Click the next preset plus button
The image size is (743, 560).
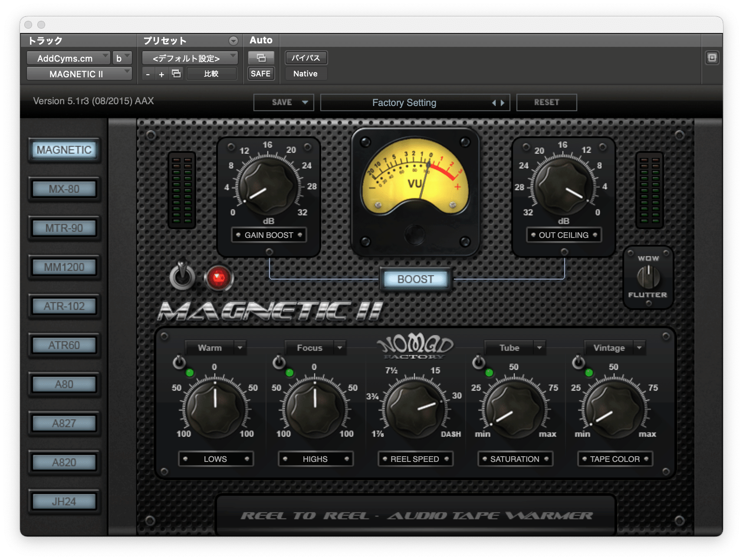pyautogui.click(x=161, y=74)
